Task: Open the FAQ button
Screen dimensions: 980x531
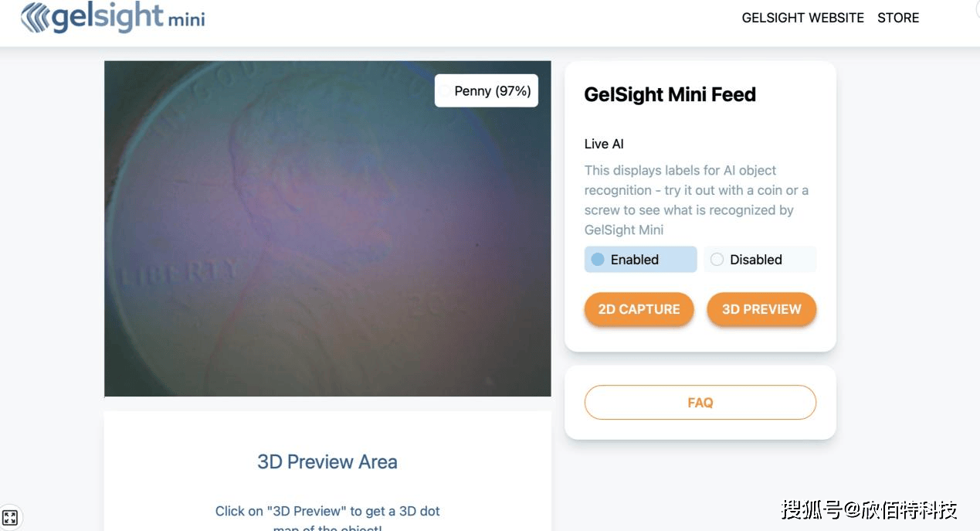Action: 700,403
